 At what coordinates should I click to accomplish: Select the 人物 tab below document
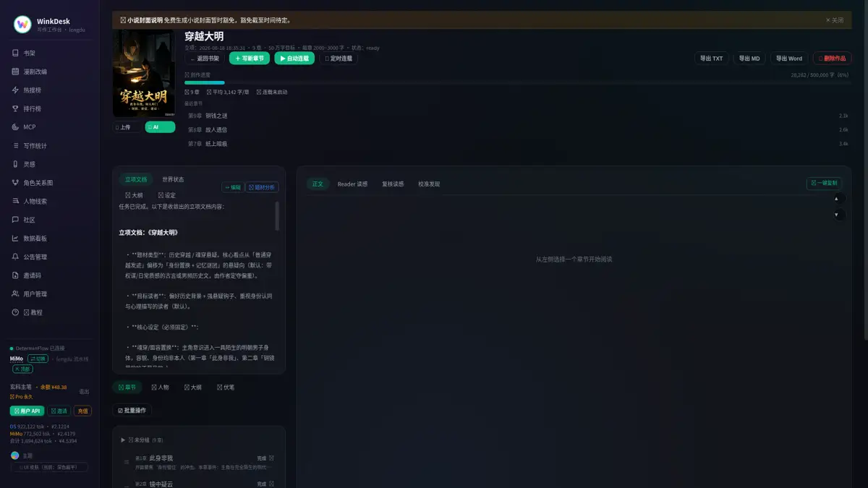[x=159, y=388]
